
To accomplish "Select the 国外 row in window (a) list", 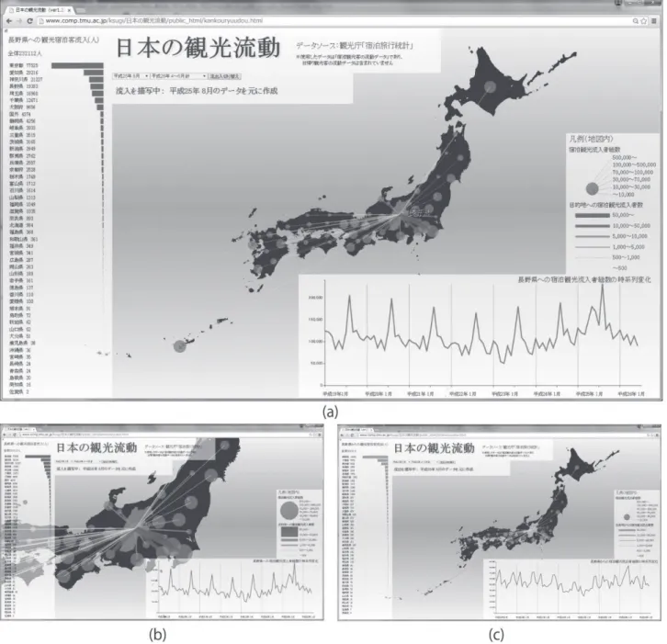I will 56,114.
